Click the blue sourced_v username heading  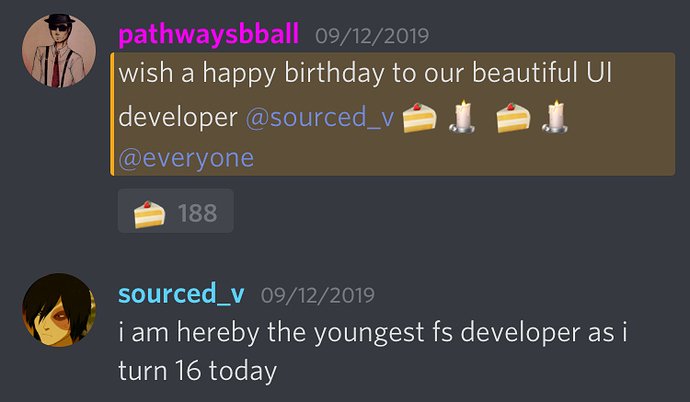coord(181,294)
